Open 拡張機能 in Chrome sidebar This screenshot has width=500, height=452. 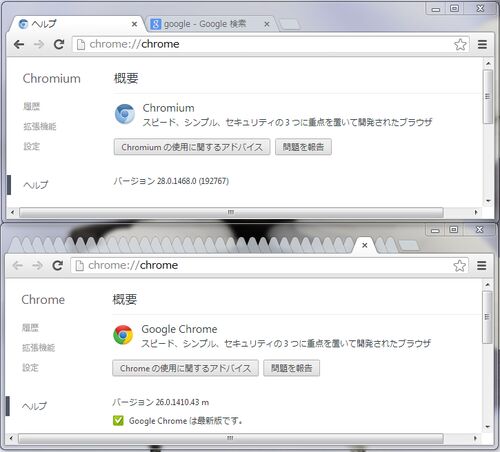click(x=39, y=348)
